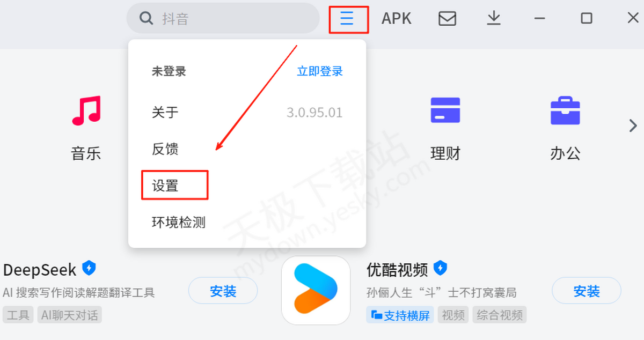Screen dimensions: 644x340
Task: Click the 音乐 category label
Action: click(x=86, y=154)
